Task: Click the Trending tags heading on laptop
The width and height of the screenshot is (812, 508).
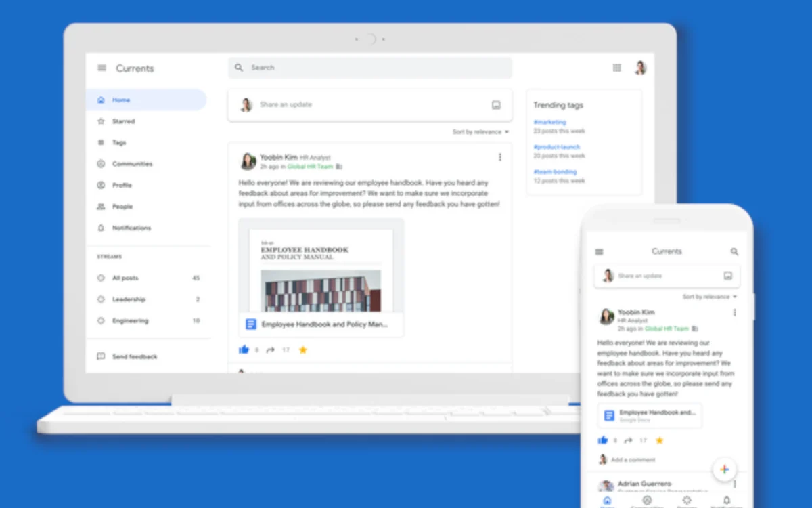Action: tap(558, 105)
